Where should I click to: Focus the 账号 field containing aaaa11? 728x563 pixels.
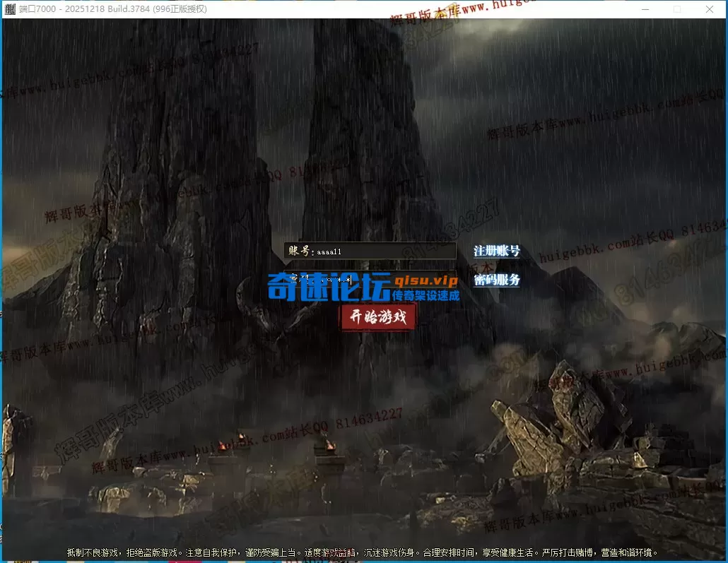(x=382, y=251)
